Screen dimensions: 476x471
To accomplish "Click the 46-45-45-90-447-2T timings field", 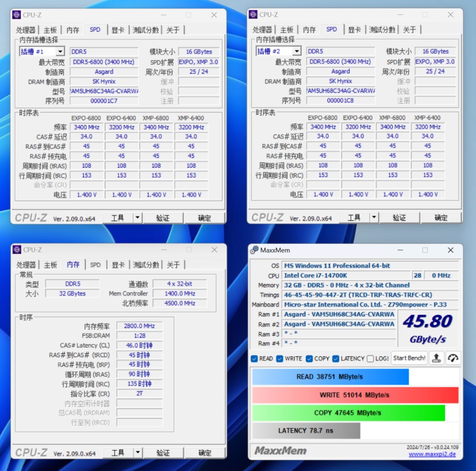I will click(370, 295).
